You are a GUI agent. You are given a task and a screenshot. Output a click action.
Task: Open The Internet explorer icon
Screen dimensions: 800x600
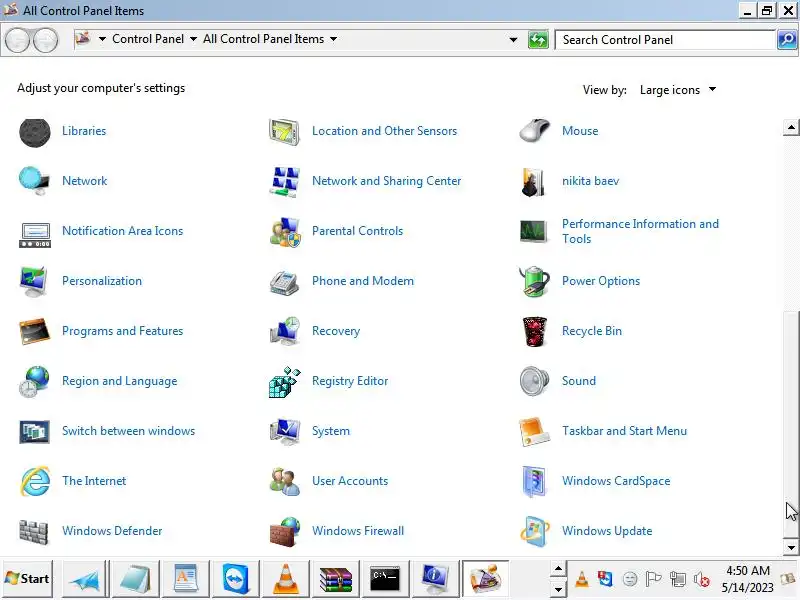coord(35,481)
